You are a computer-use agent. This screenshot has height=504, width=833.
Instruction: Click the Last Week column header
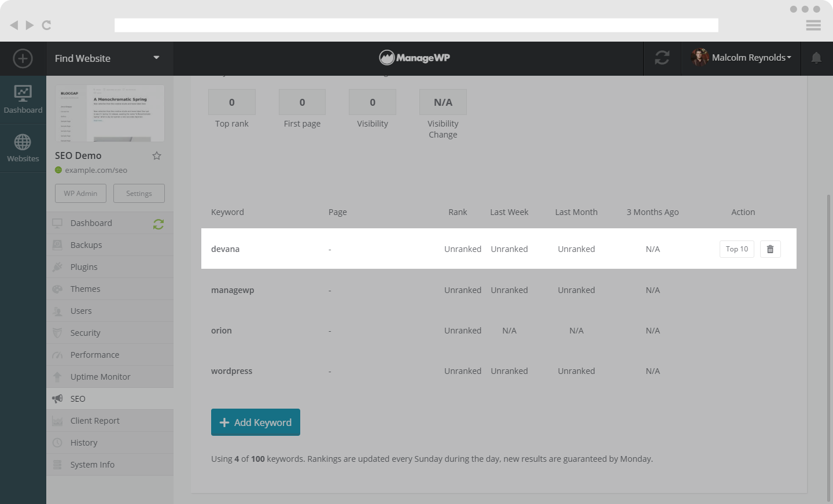509,212
